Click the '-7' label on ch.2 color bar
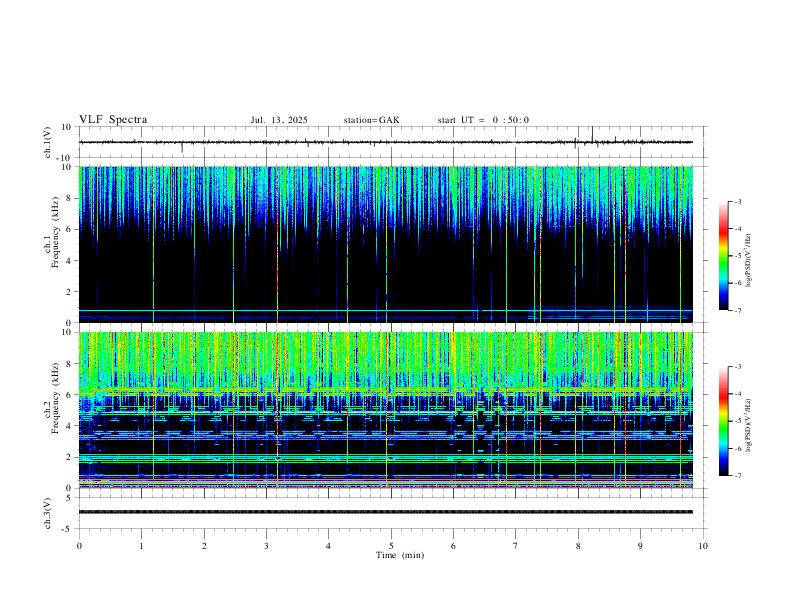The width and height of the screenshot is (792, 612). [x=738, y=476]
